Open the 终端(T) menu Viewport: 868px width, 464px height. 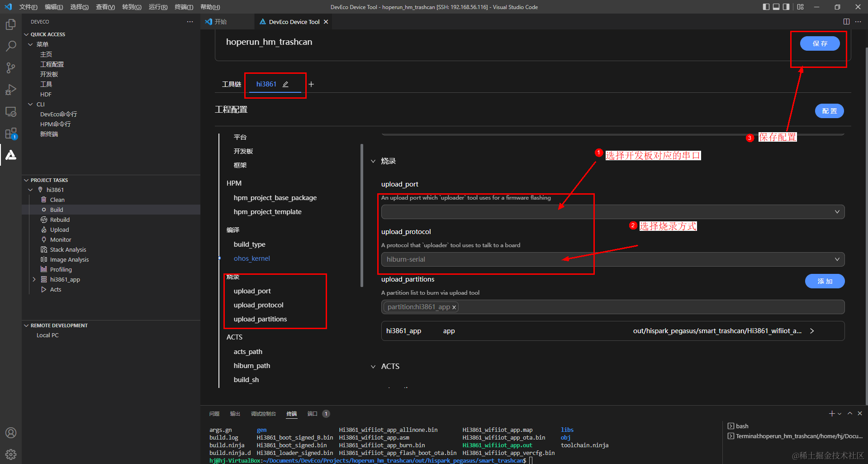[184, 7]
